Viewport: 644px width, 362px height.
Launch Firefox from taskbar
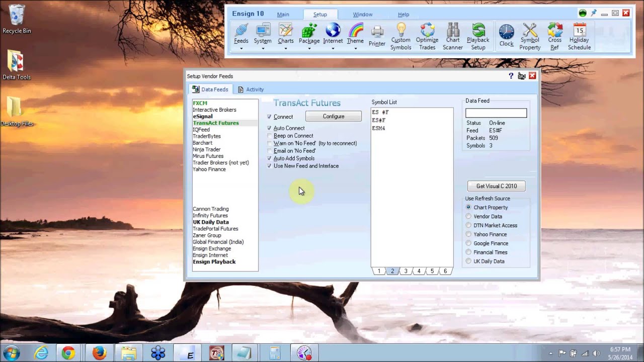(99, 353)
